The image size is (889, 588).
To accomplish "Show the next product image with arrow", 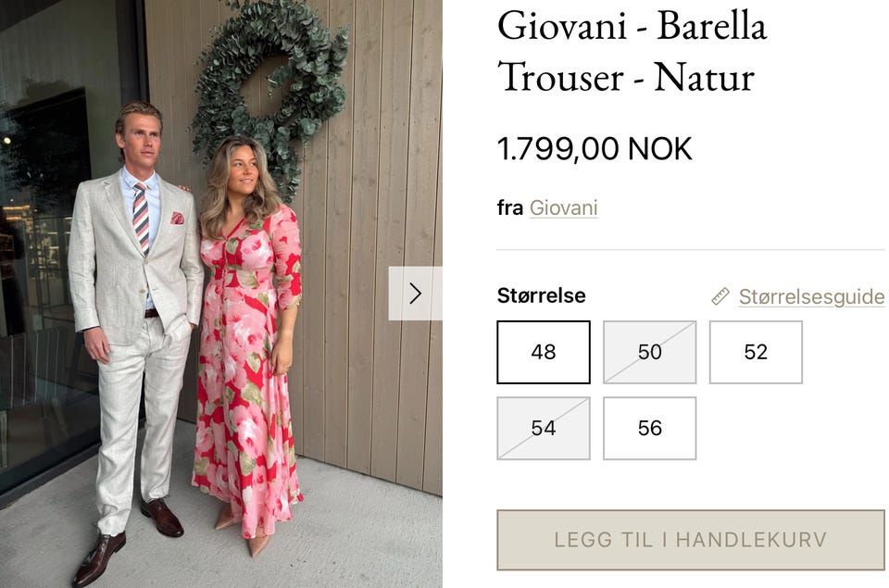I will pos(415,294).
